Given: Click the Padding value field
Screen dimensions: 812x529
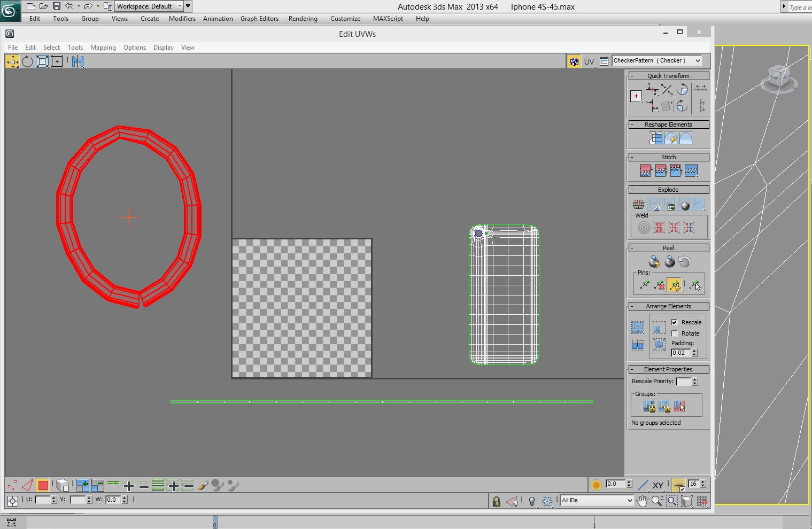Looking at the screenshot, I should click(681, 353).
